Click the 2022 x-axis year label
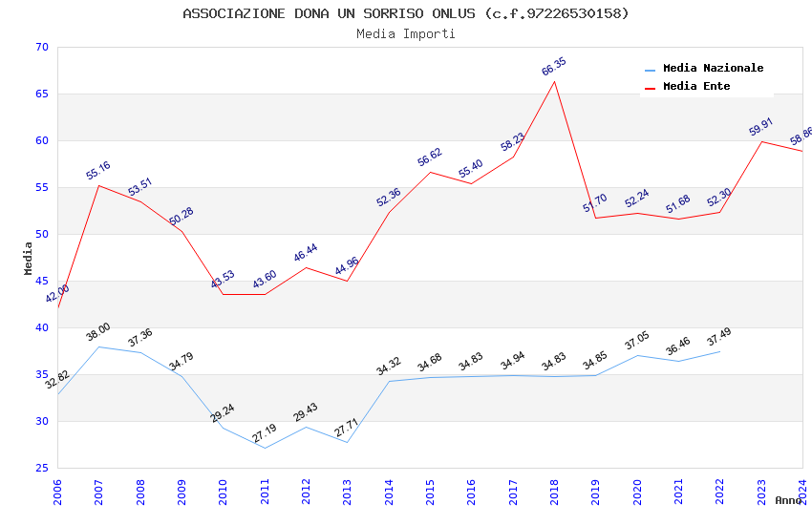This screenshot has height=525, width=812. (x=719, y=492)
